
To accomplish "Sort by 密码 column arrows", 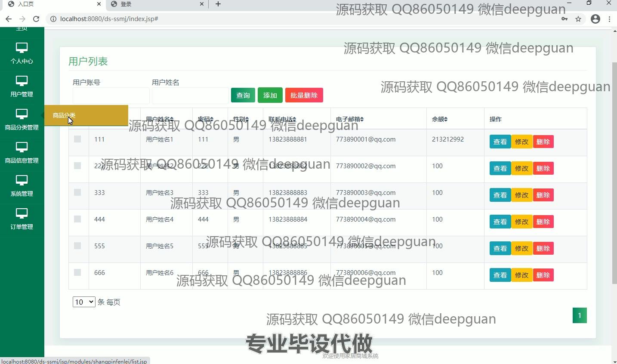I will click(212, 119).
